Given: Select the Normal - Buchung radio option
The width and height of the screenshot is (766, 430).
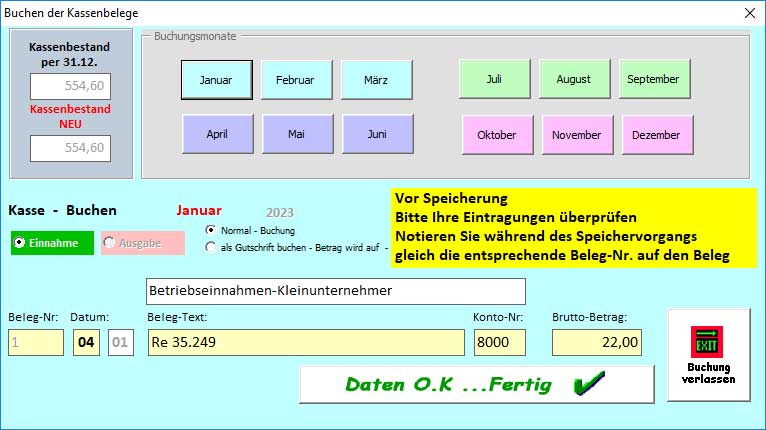Looking at the screenshot, I should (210, 230).
